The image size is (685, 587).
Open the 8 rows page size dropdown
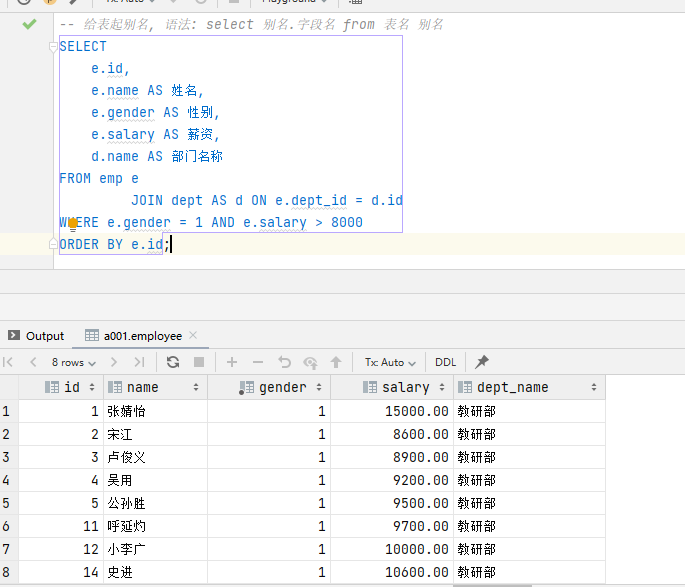pyautogui.click(x=74, y=362)
